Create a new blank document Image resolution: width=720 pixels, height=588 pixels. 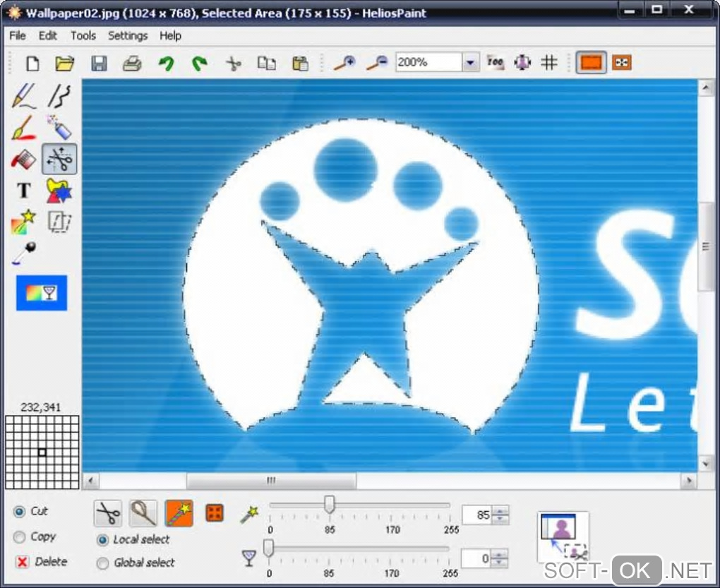[x=32, y=63]
